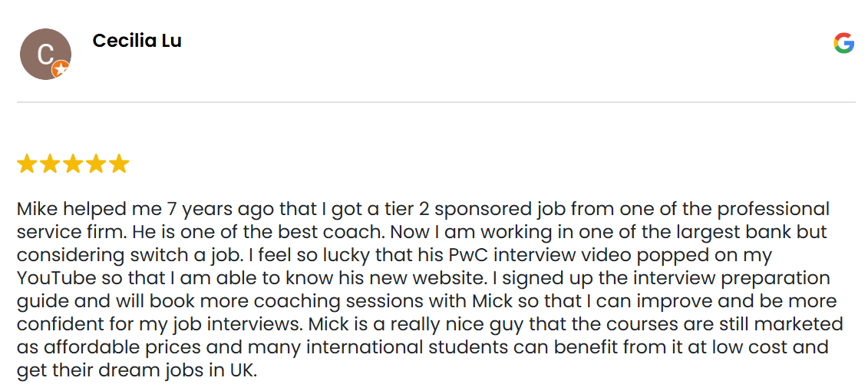This screenshot has width=868, height=391.
Task: Click the Google logo icon
Action: pyautogui.click(x=843, y=43)
